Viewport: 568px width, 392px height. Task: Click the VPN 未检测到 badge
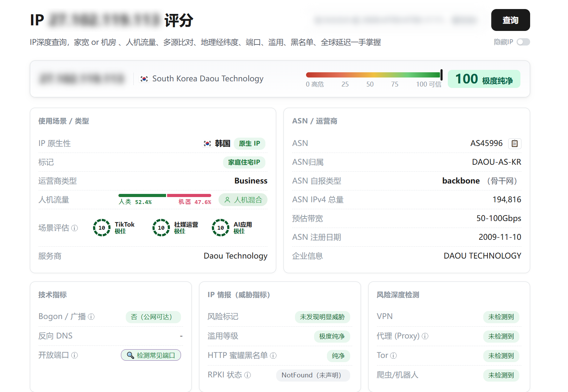point(501,317)
